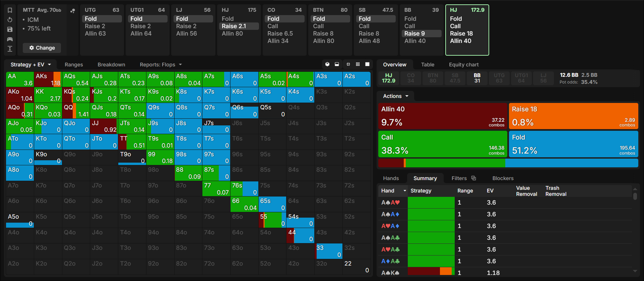Switch to the Hands tab
The height and width of the screenshot is (281, 644).
[x=391, y=178]
